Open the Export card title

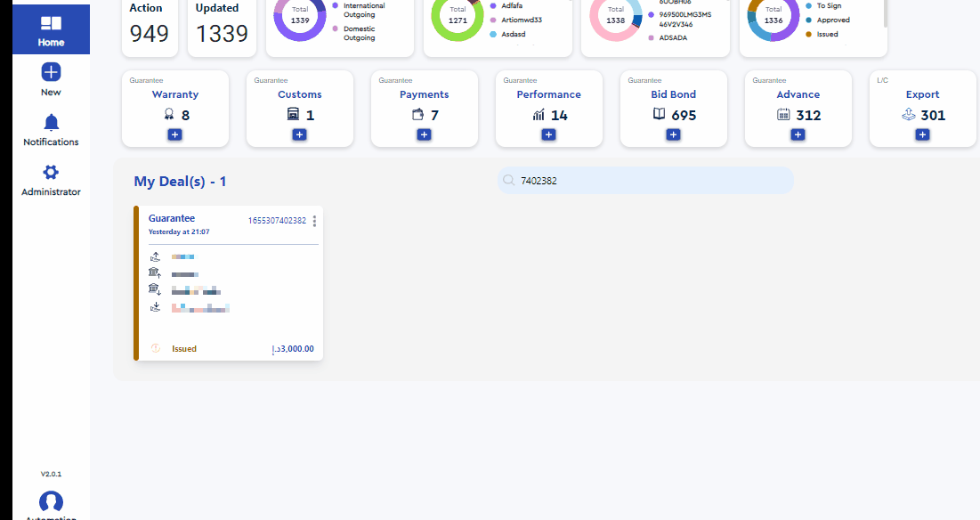(x=922, y=94)
